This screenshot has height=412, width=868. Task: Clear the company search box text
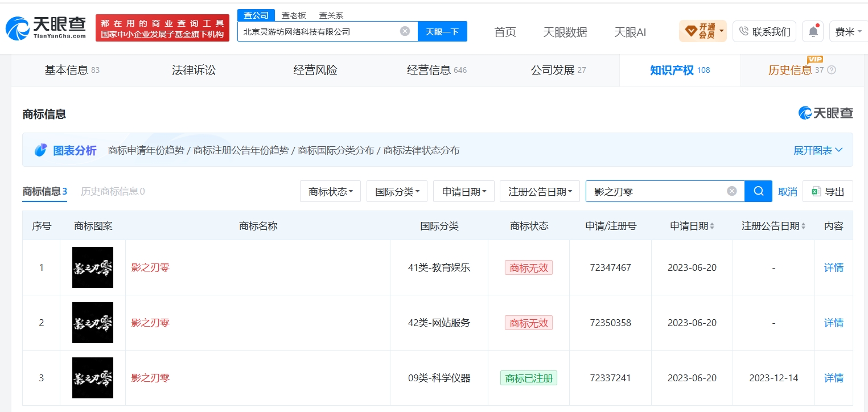pos(405,31)
